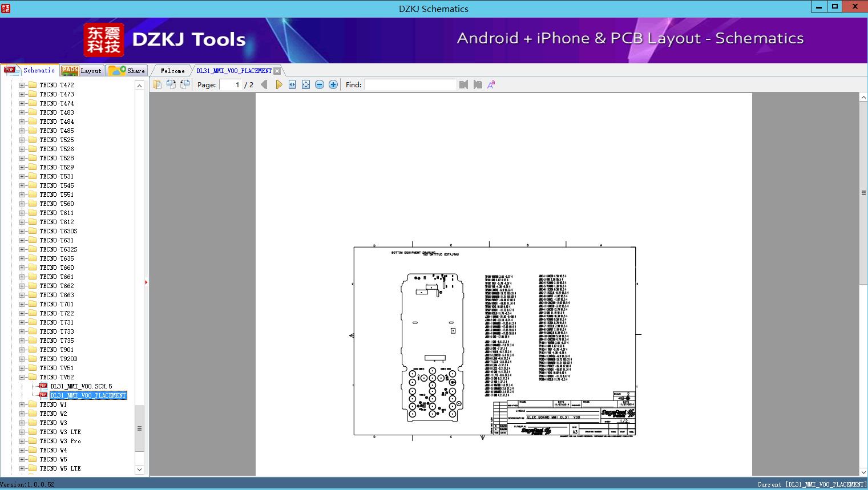
Task: Expand the TECNO T630S folder
Action: tap(22, 231)
